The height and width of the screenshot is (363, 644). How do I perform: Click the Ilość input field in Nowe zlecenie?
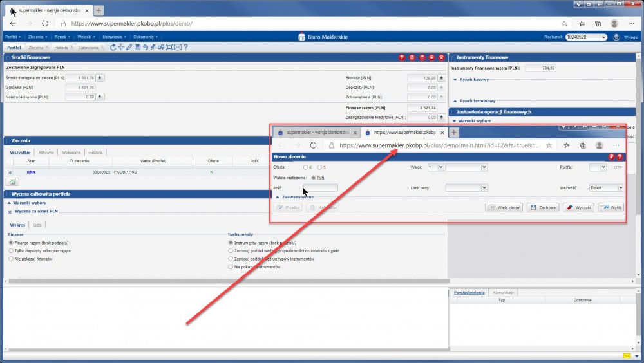tap(320, 188)
